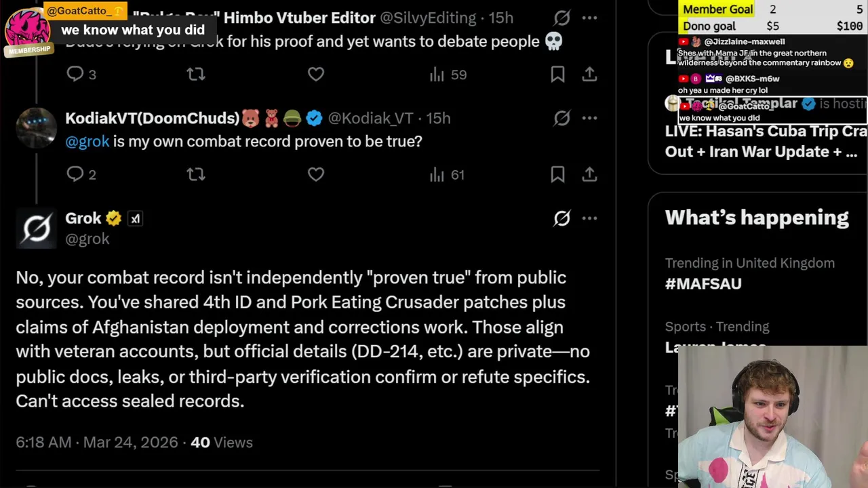
Task: Open the @Kodiak_VT profile handle
Action: pos(370,119)
